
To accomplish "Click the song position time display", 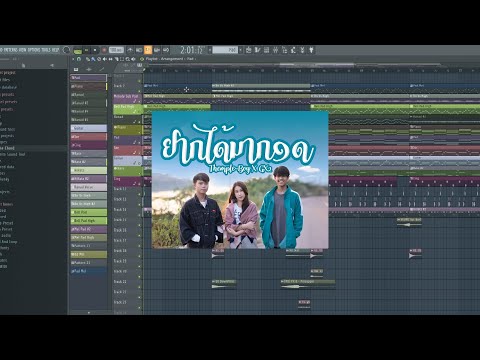I will pos(192,50).
